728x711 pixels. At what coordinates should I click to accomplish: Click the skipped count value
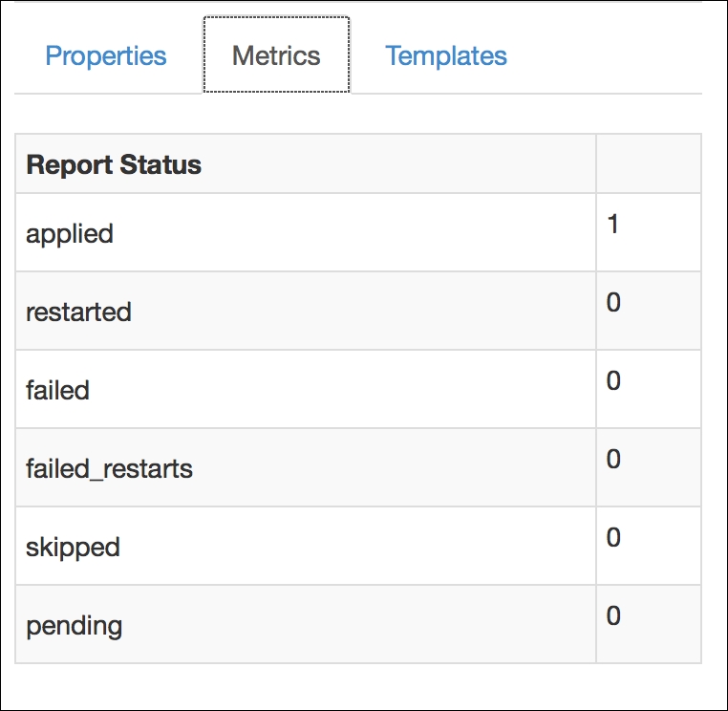(x=613, y=538)
